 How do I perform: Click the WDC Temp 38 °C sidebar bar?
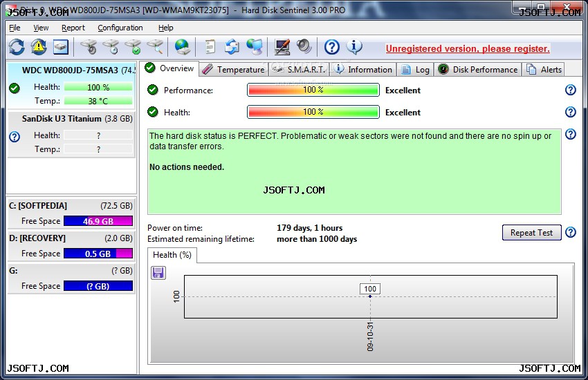tap(98, 101)
